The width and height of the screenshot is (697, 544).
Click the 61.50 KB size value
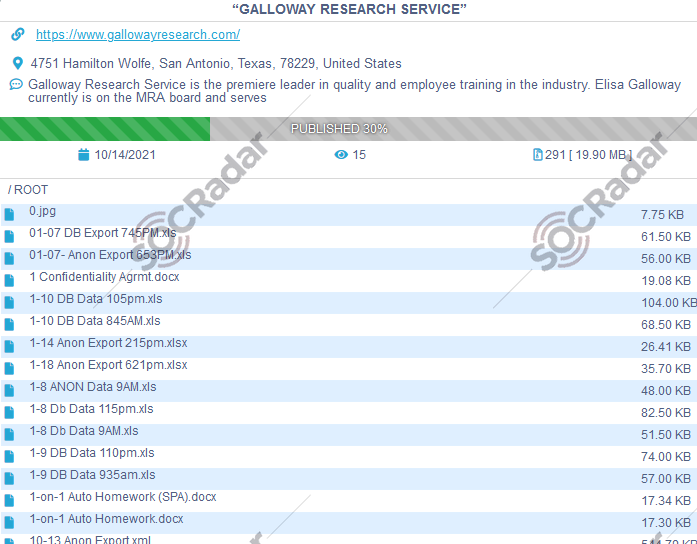[665, 237]
